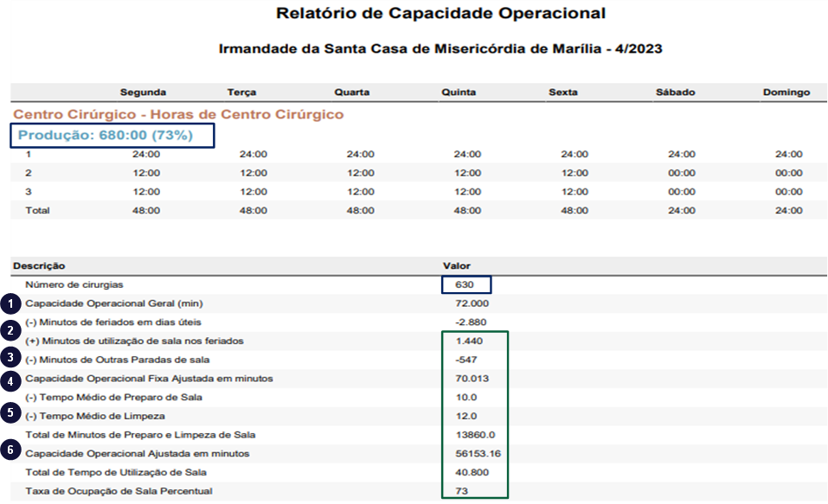The width and height of the screenshot is (828, 504).
Task: Click the "Descrição" column header
Action: pos(39,266)
